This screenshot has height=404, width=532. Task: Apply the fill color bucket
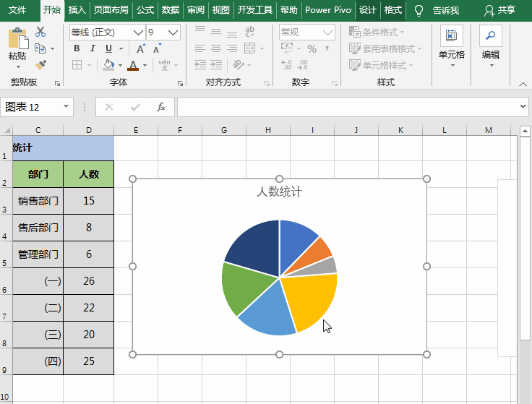[108, 65]
